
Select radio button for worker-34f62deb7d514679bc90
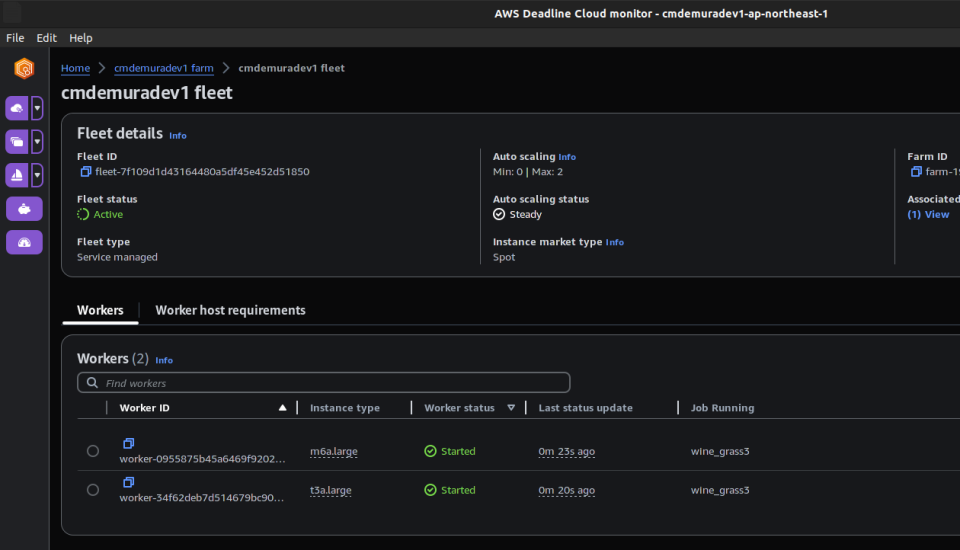(x=93, y=490)
